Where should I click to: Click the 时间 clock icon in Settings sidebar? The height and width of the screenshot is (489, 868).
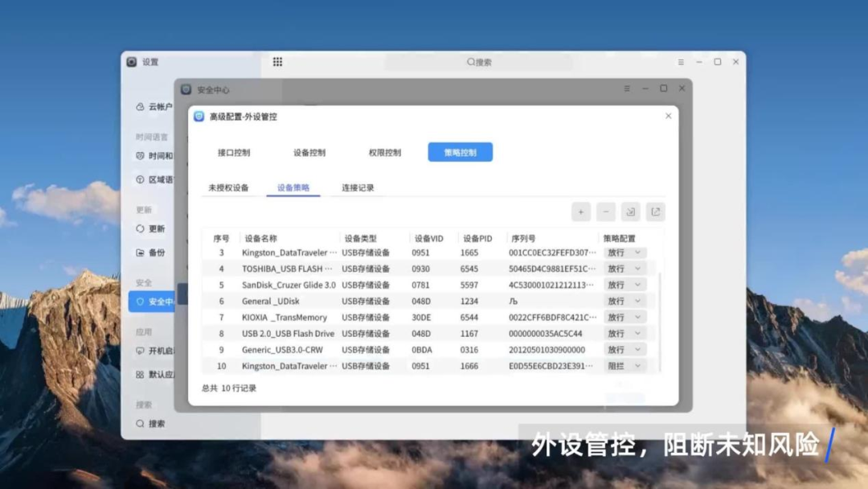tap(140, 155)
